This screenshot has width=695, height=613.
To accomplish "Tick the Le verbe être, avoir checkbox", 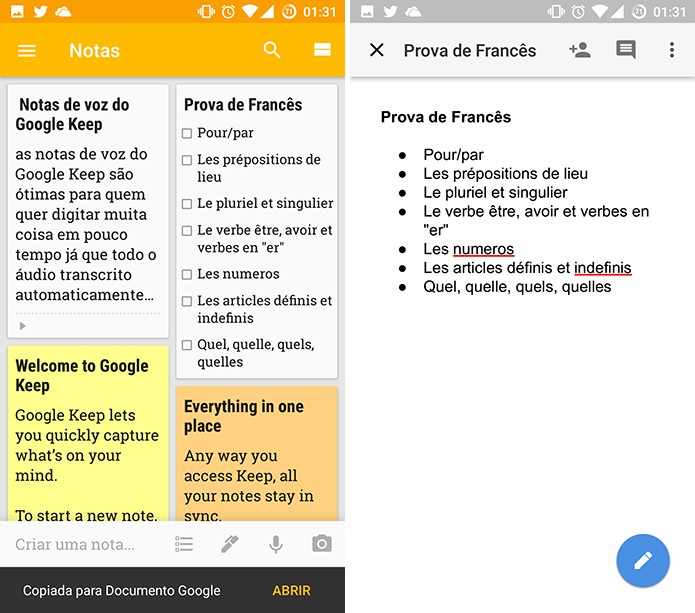I will tap(187, 230).
